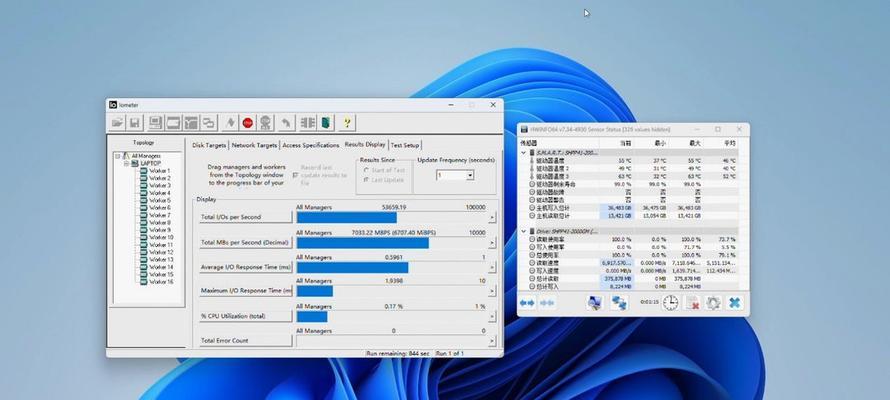Select the Last Update radio button

pyautogui.click(x=366, y=180)
